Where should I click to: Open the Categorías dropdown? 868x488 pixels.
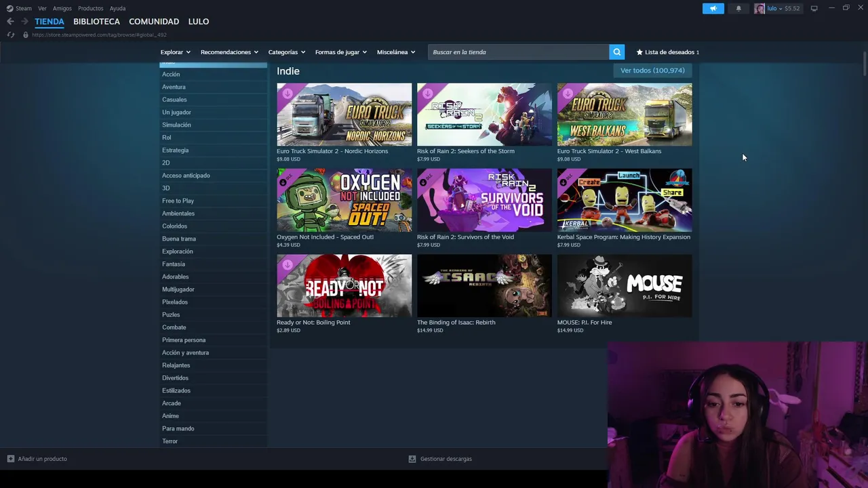pyautogui.click(x=287, y=52)
